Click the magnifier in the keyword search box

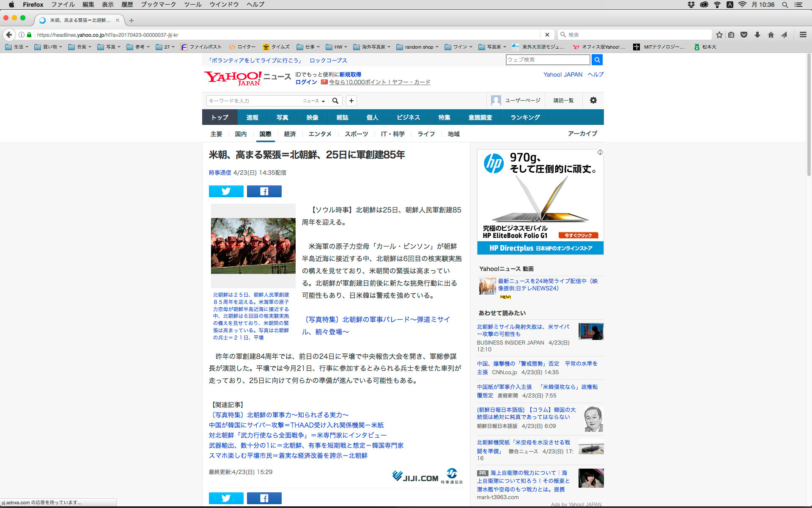tap(335, 101)
